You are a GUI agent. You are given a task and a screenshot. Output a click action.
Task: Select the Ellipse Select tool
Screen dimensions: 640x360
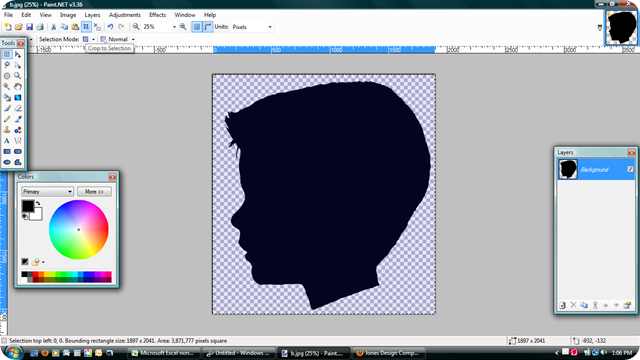pyautogui.click(x=7, y=76)
